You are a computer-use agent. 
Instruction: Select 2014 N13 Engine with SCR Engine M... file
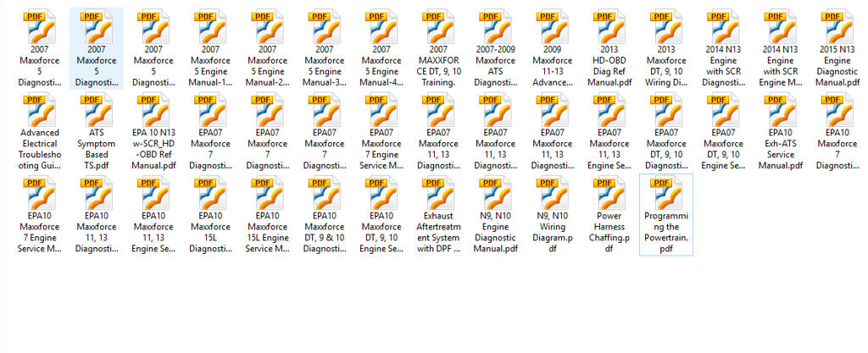(781, 48)
